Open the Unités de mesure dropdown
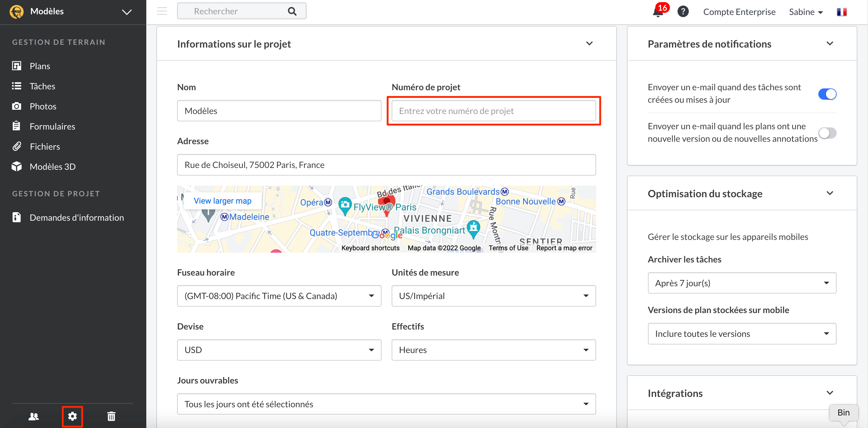This screenshot has width=868, height=428. [494, 296]
